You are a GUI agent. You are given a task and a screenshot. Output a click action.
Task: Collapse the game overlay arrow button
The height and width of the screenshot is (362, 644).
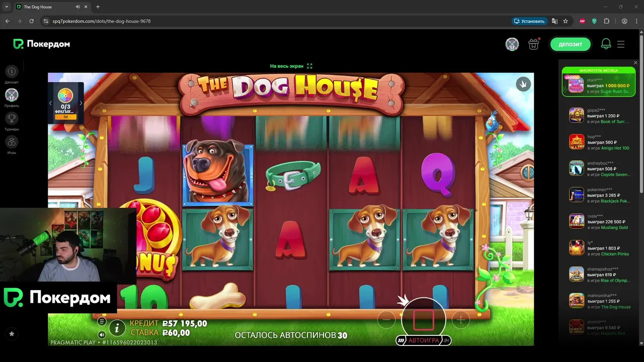tap(523, 84)
